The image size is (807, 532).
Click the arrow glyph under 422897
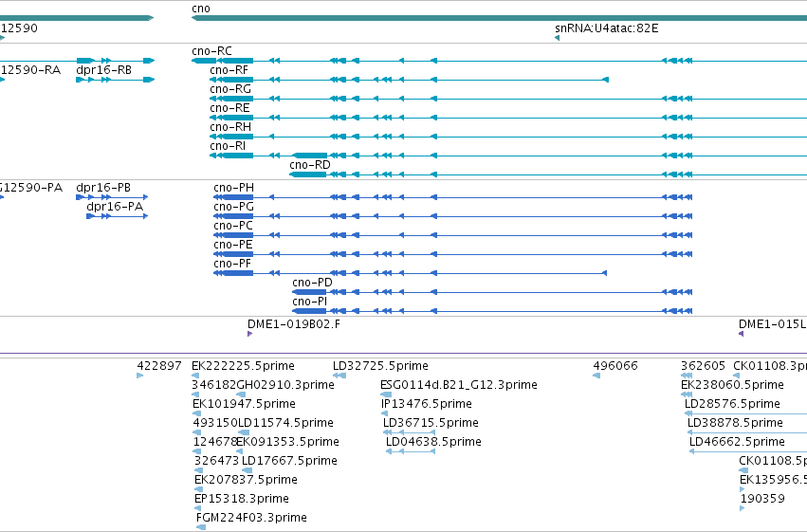tap(140, 376)
